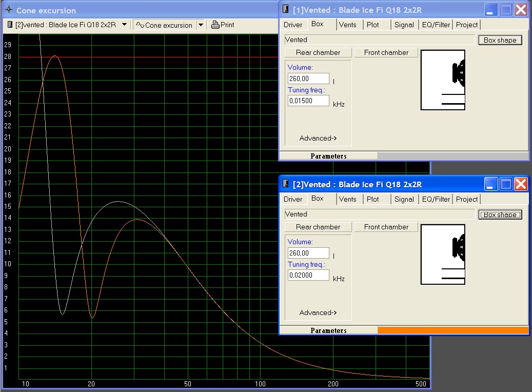Click the Print icon in the Cone excursion toolbar
The height and width of the screenshot is (392, 532).
point(215,25)
